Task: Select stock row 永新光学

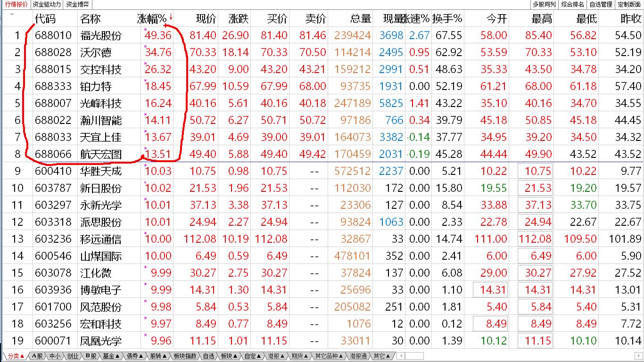Action: click(322, 205)
